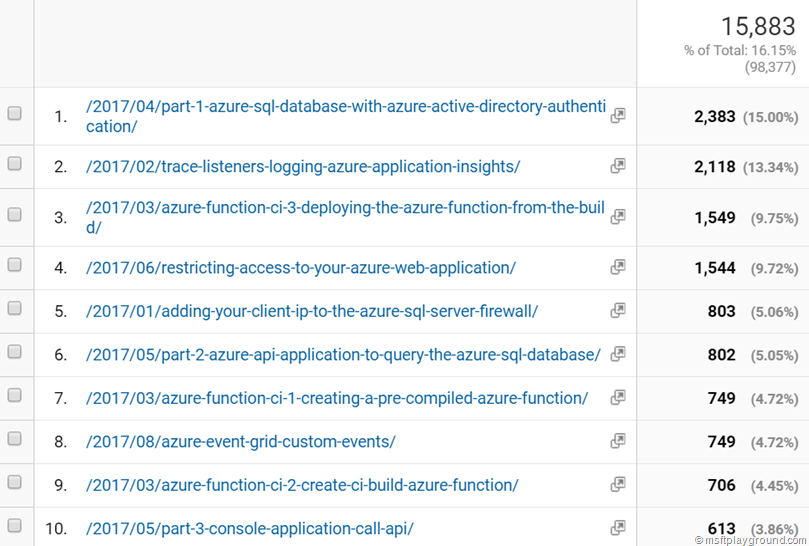The image size is (809, 546).
Task: Open external link icon for azure-function-ci-2 row
Action: [x=618, y=484]
